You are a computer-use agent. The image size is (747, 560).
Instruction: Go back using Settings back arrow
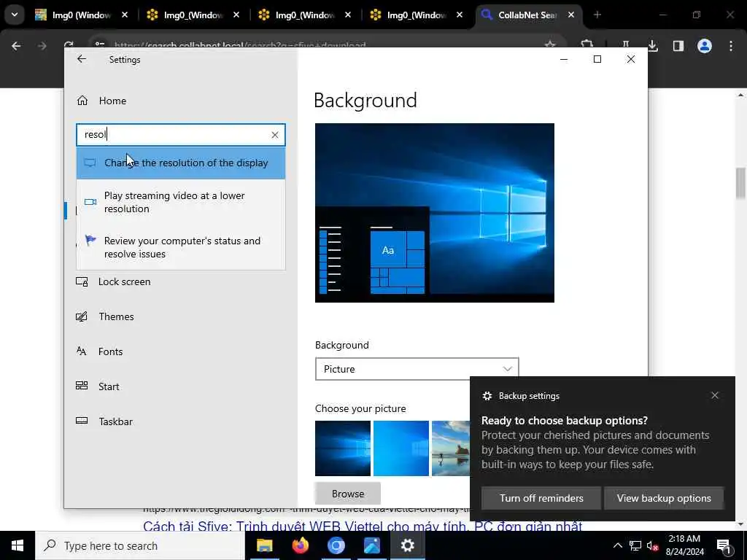coord(82,59)
